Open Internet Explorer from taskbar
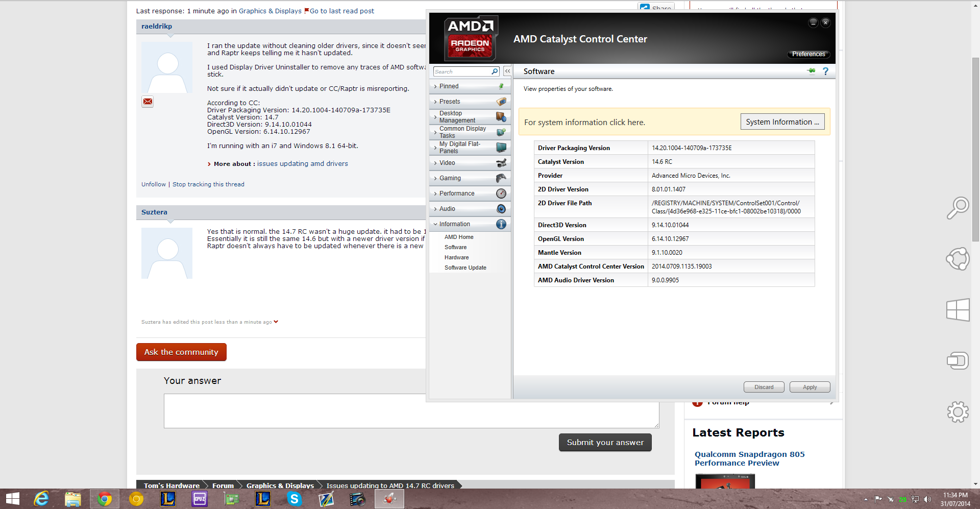 [x=41, y=499]
